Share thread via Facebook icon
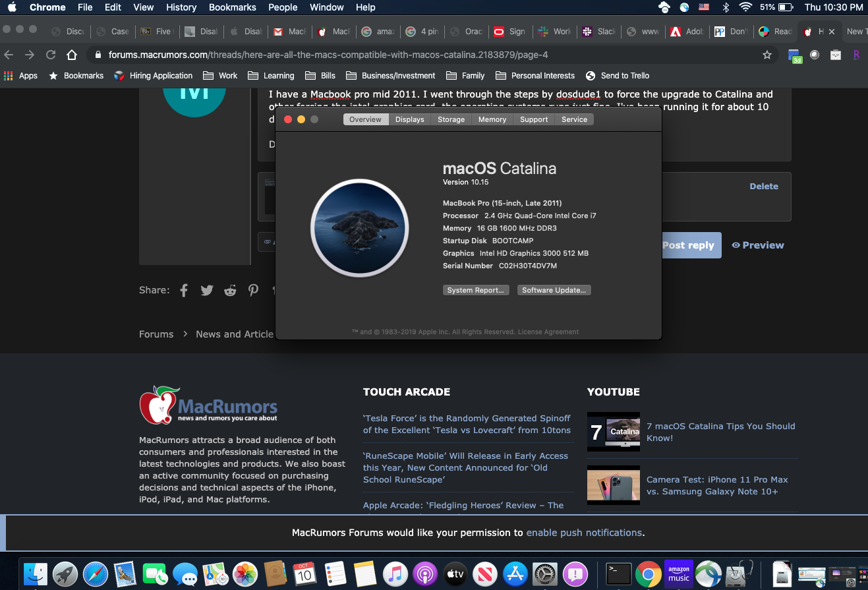 tap(184, 290)
